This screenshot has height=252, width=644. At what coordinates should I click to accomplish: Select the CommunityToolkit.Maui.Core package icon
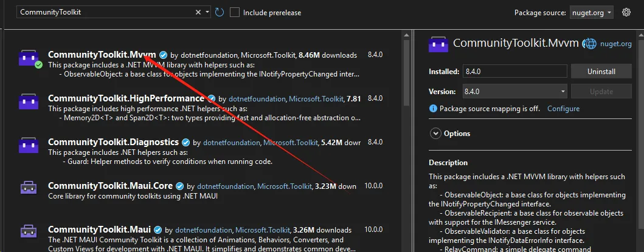pyautogui.click(x=29, y=188)
